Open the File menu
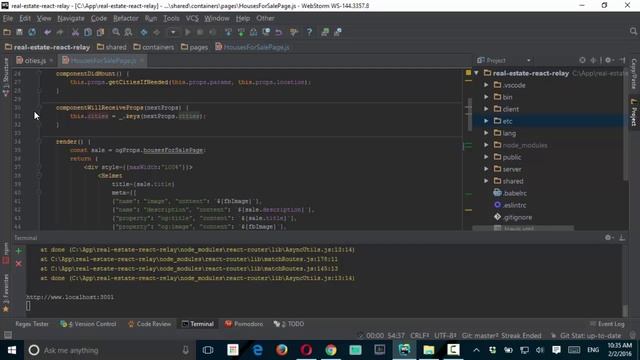Screen dimensions: 640x360 tap(8, 18)
